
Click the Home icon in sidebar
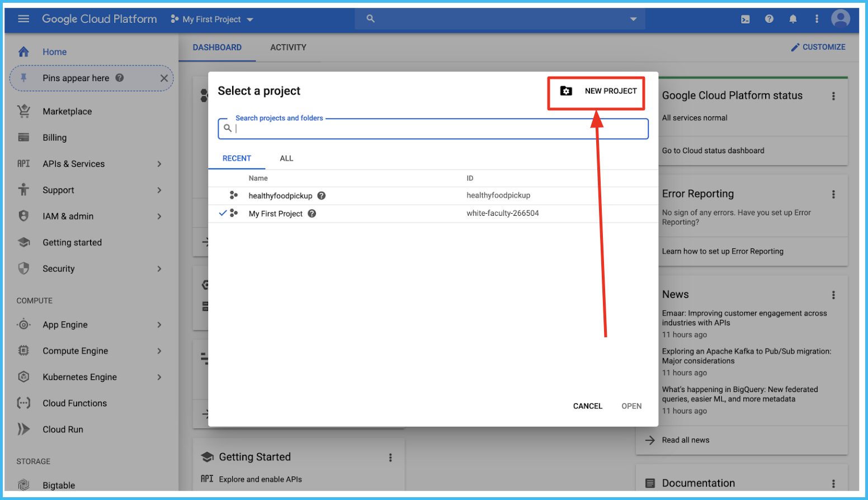point(23,52)
